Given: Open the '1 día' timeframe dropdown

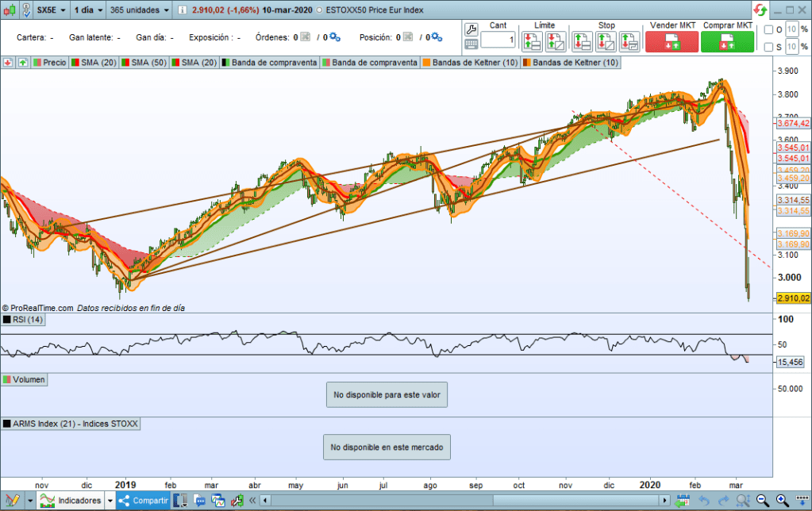Looking at the screenshot, I should coord(88,11).
